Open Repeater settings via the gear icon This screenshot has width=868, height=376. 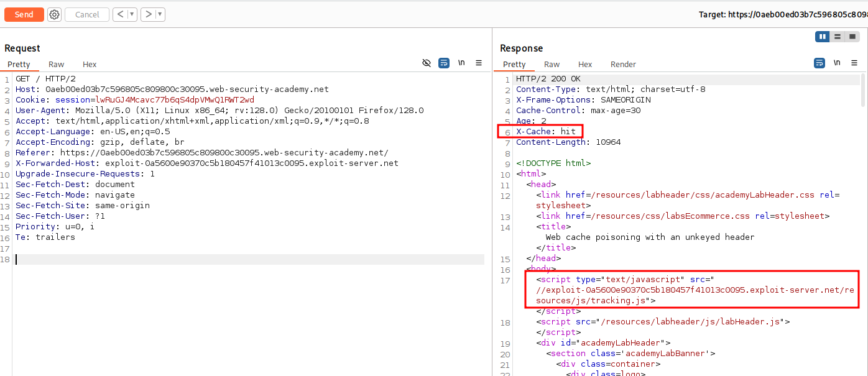[x=54, y=14]
